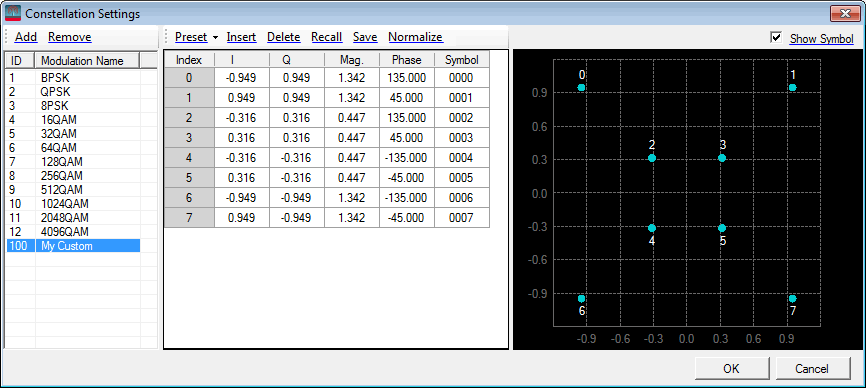
Task: Click Q value cell in row 1
Action: (x=297, y=98)
